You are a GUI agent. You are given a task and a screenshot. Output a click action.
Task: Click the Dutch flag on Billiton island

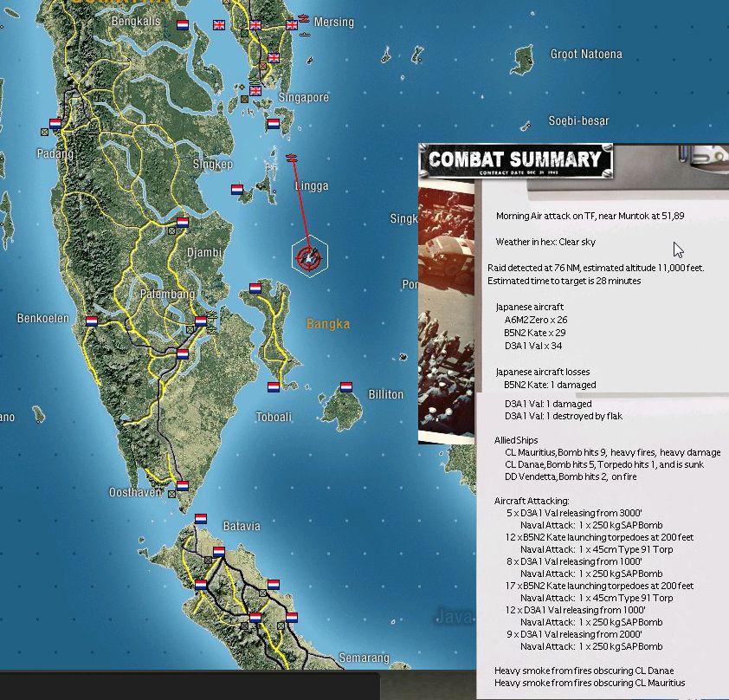[x=346, y=386]
